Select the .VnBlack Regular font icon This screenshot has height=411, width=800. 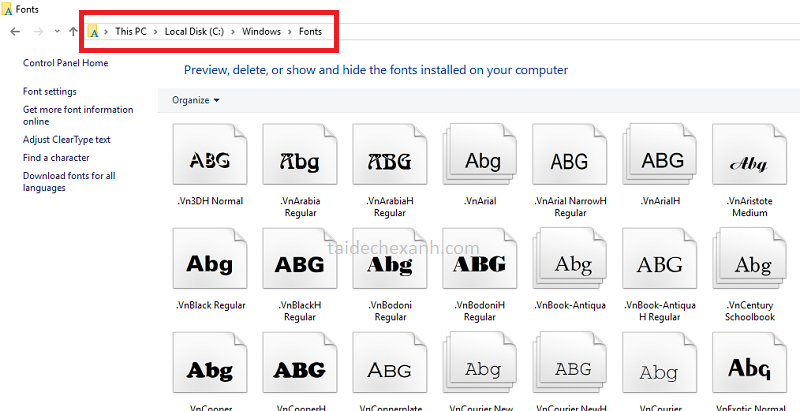210,259
